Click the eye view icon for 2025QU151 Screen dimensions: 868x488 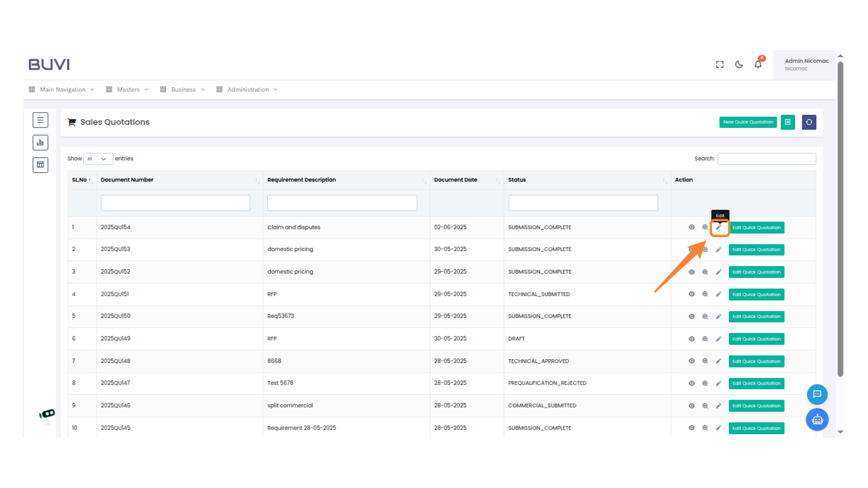point(691,294)
